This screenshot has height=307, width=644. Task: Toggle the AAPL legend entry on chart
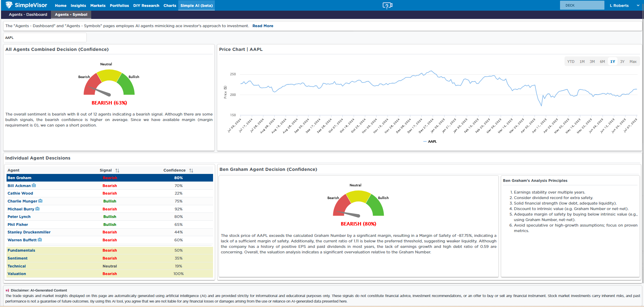pos(430,141)
